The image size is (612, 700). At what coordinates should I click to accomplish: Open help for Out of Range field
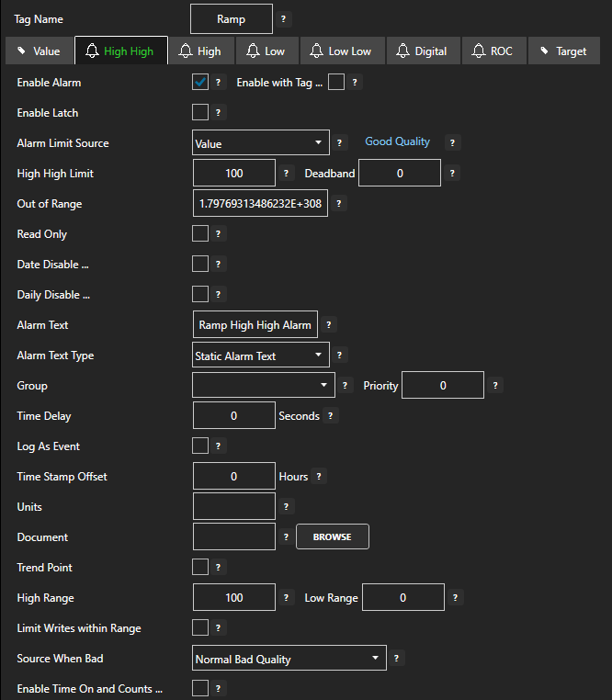point(340,204)
